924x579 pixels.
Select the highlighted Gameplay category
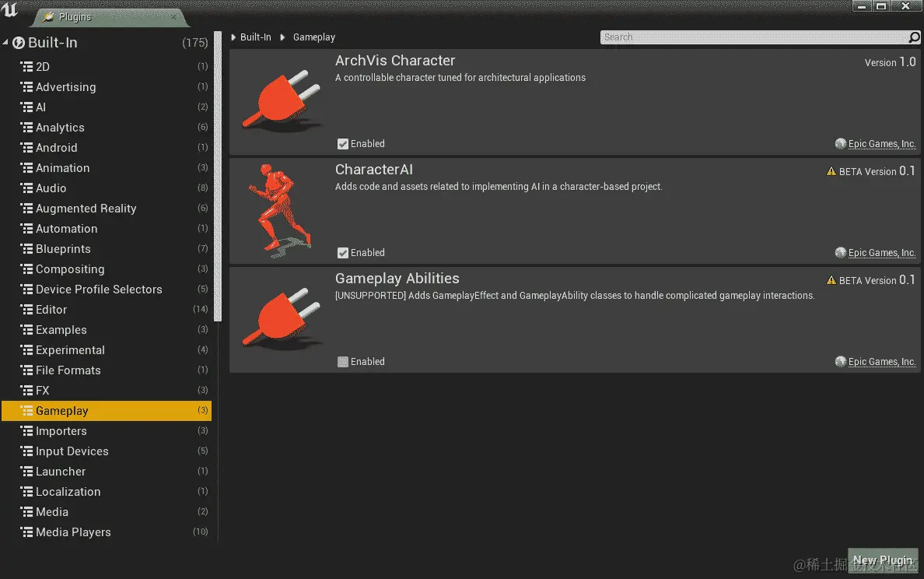pos(106,411)
